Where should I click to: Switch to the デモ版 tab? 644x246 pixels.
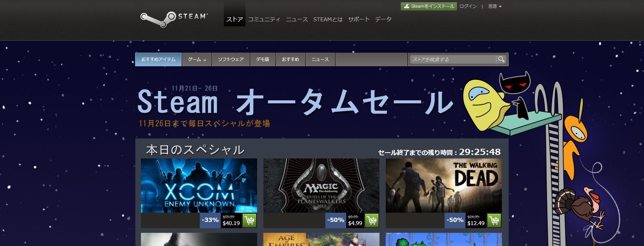(x=263, y=59)
